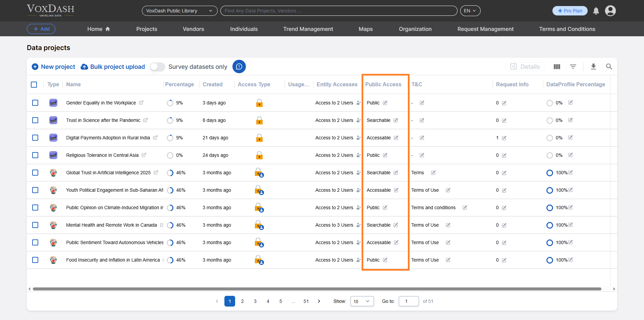This screenshot has width=644, height=320.
Task: Click Bulk project upload
Action: tap(113, 67)
